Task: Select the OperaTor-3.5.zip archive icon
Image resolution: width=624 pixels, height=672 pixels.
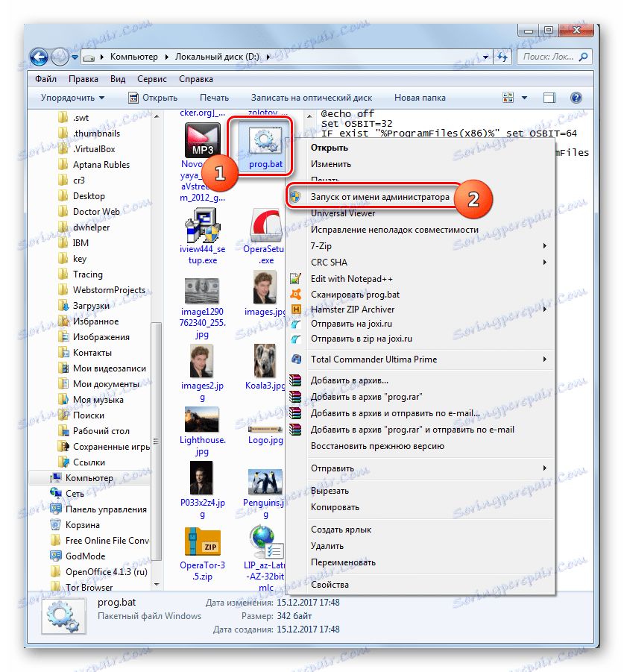Action: [x=202, y=541]
